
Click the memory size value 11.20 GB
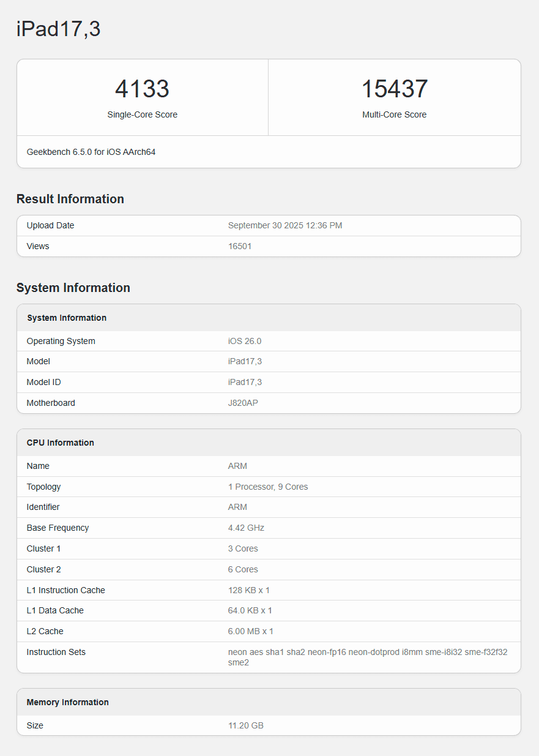(x=245, y=725)
